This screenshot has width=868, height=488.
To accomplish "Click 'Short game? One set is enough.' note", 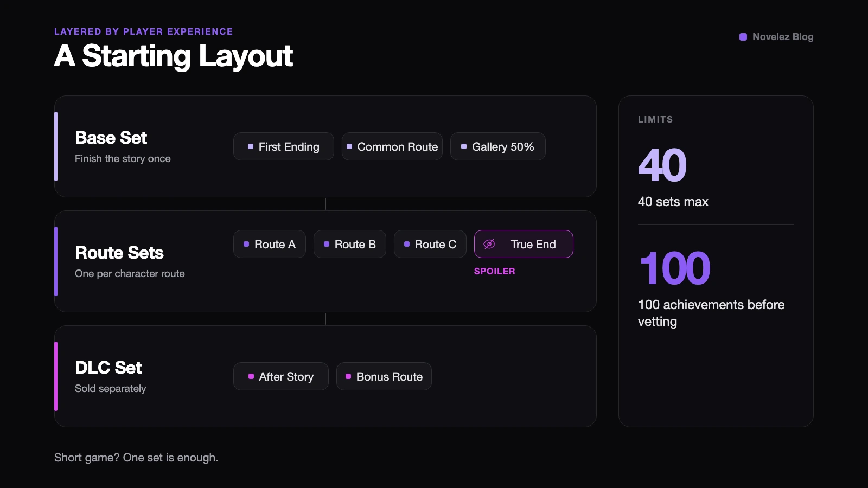I will coord(136,458).
